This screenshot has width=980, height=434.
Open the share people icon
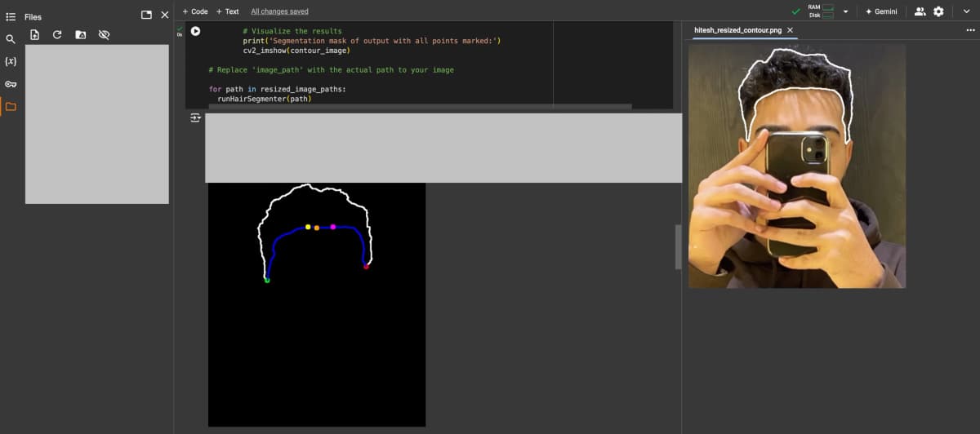tap(920, 11)
